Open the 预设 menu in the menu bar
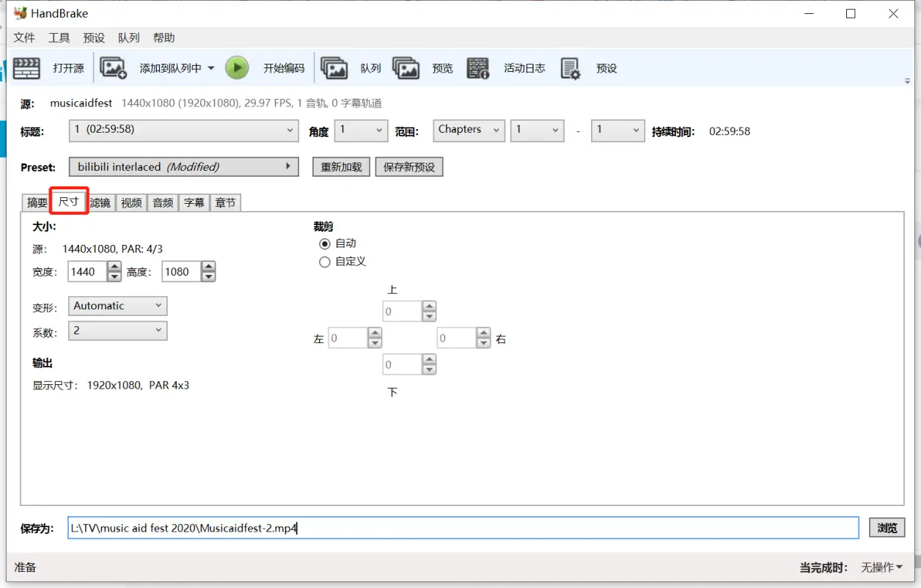This screenshot has width=921, height=588. pos(94,38)
